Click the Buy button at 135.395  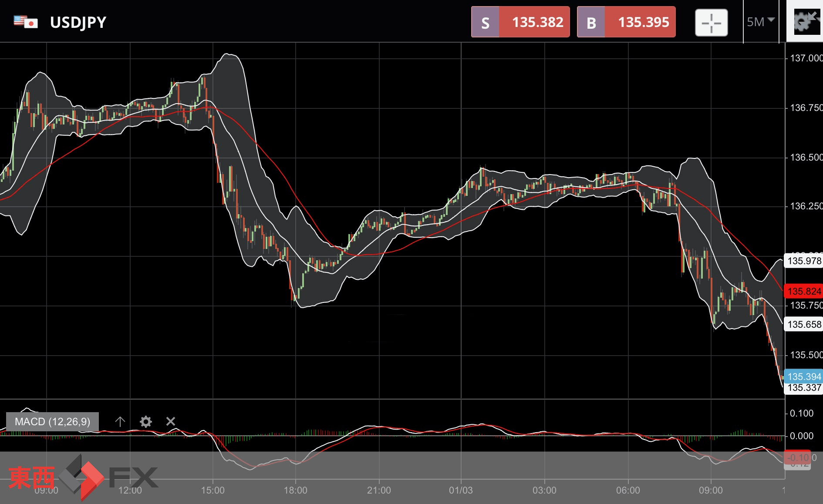click(626, 22)
